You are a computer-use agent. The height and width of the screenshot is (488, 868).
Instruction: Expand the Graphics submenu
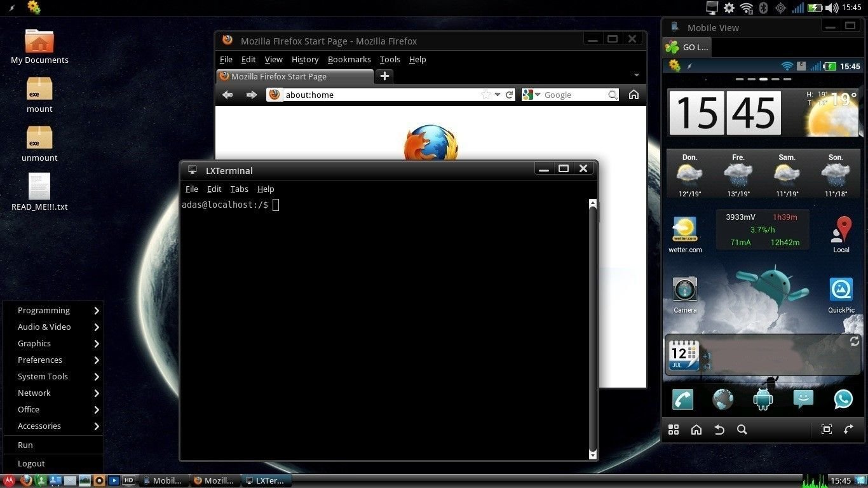(x=53, y=343)
